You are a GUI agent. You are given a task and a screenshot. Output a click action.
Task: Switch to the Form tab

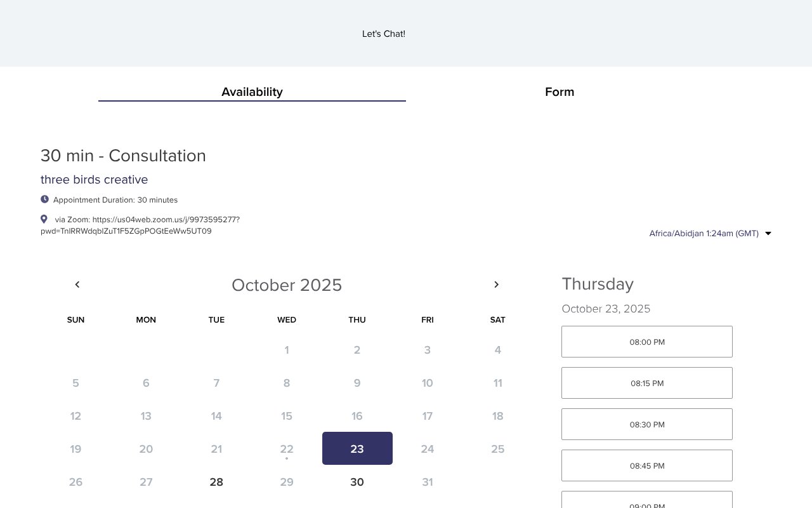click(x=560, y=92)
